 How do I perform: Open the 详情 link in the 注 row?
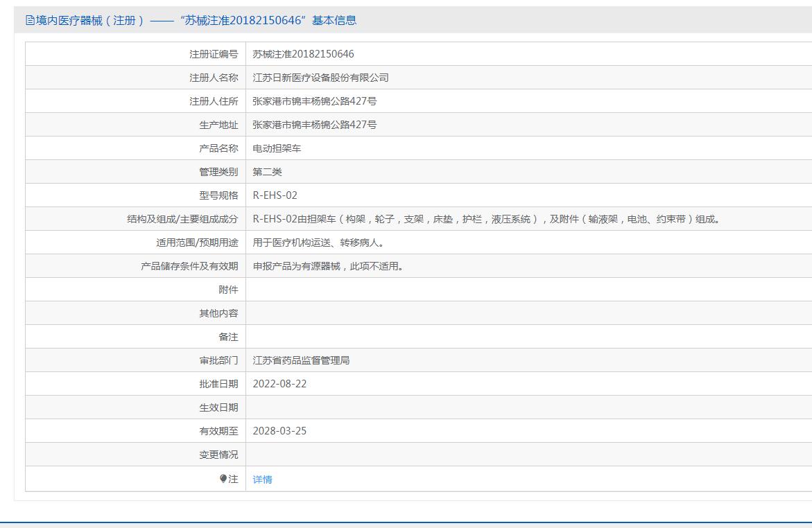coord(262,479)
